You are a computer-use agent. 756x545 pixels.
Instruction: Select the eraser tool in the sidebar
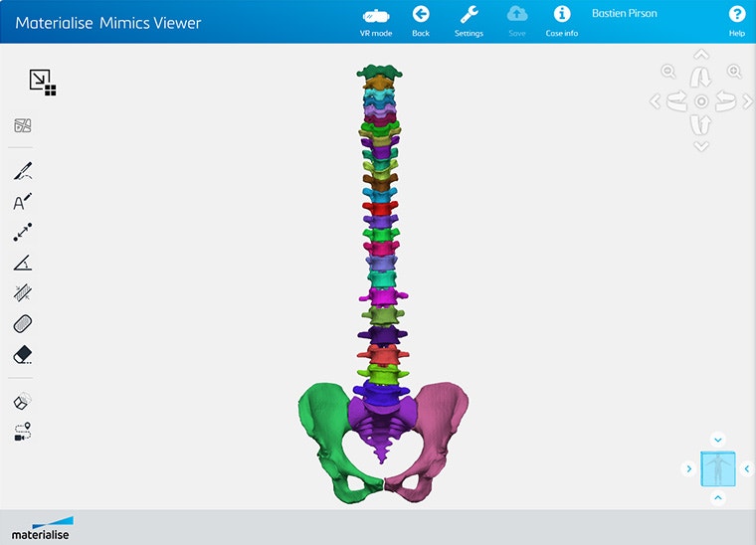[23, 354]
